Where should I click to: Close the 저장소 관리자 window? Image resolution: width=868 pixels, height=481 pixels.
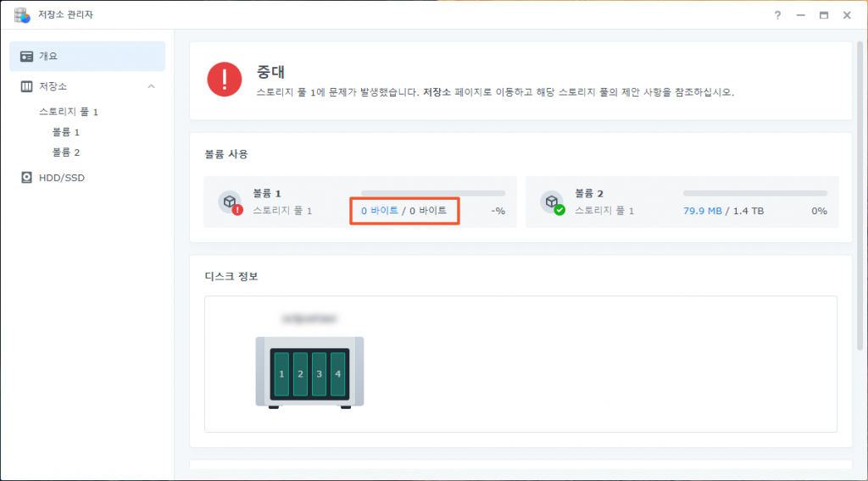click(x=847, y=15)
